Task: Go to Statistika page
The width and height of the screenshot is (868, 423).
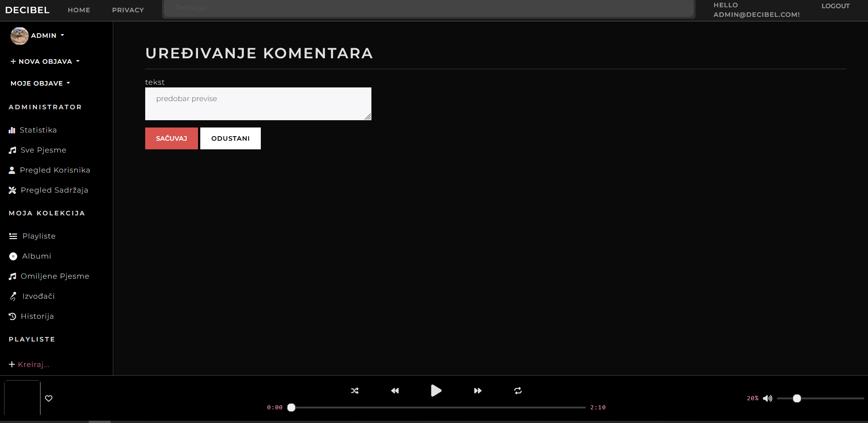Action: 38,130
